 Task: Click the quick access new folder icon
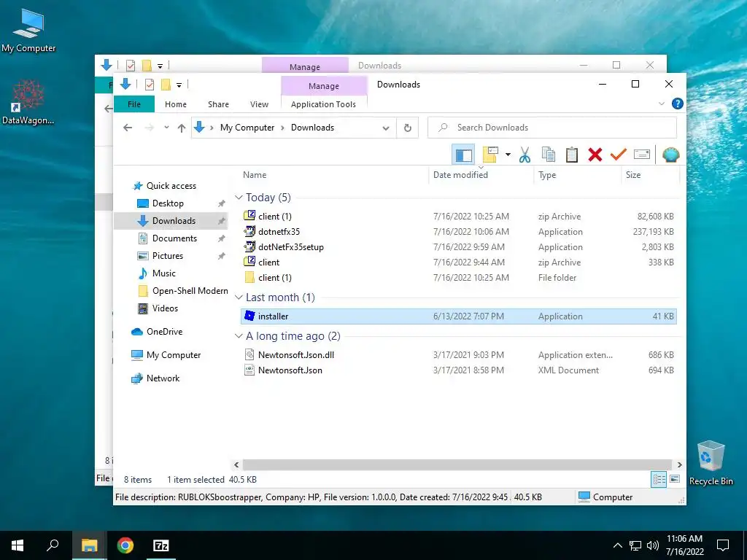pyautogui.click(x=166, y=85)
